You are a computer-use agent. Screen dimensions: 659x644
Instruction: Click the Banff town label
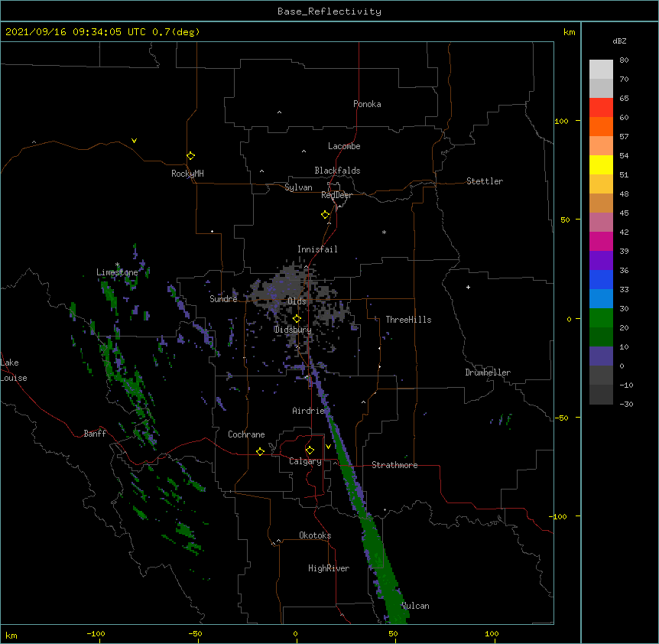click(x=95, y=434)
